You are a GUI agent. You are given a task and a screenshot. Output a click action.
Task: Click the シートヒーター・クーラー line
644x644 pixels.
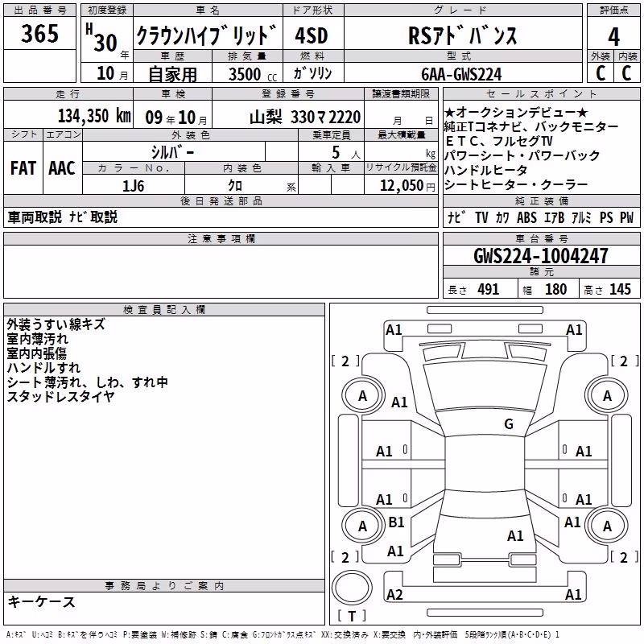(516, 185)
